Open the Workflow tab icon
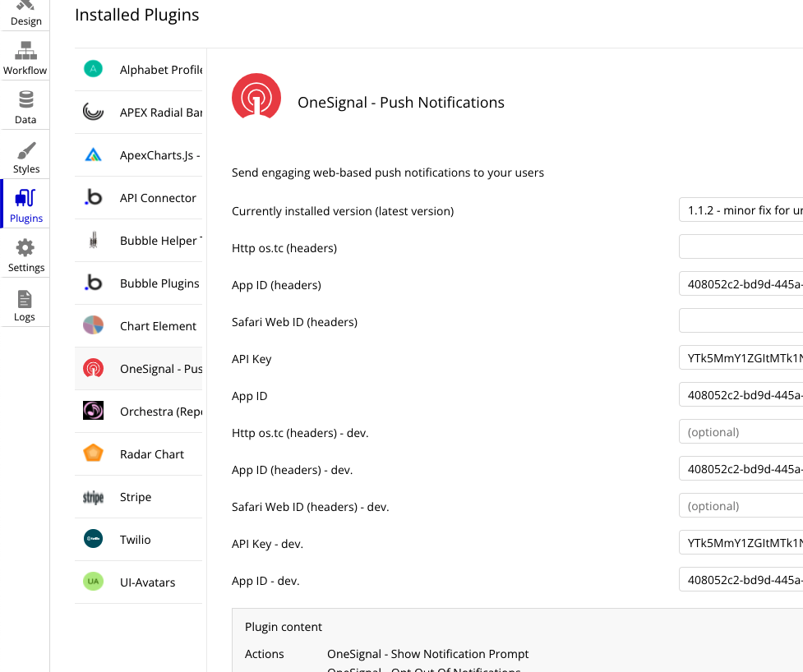Screen dimensions: 803x672 point(25,51)
